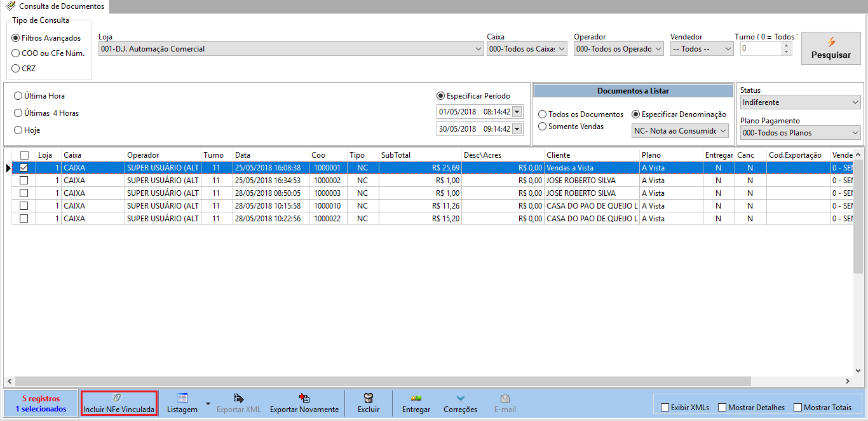Enable the Exibir XMLs checkbox

(665, 408)
